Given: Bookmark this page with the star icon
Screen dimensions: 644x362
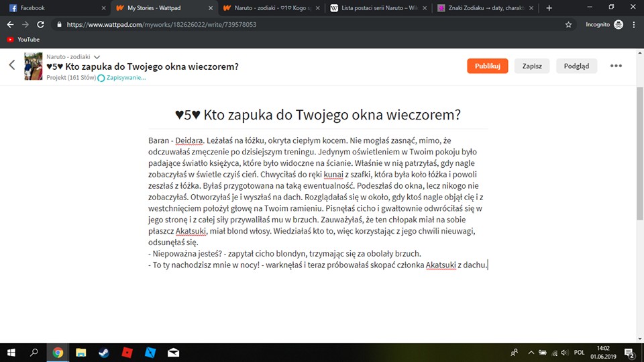Looking at the screenshot, I should [568, 24].
